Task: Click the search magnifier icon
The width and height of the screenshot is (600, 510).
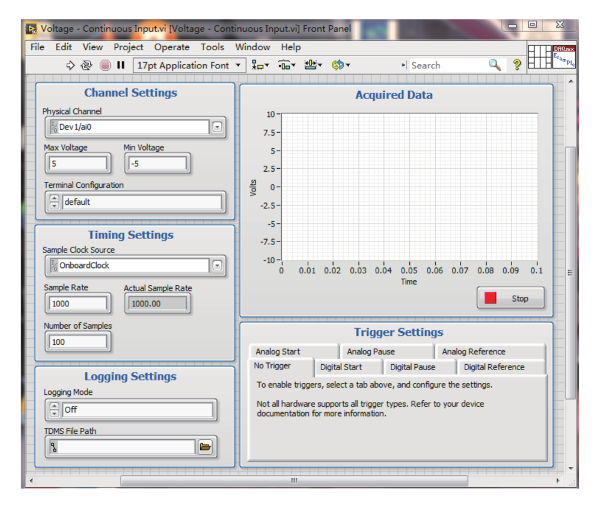Action: coord(495,65)
